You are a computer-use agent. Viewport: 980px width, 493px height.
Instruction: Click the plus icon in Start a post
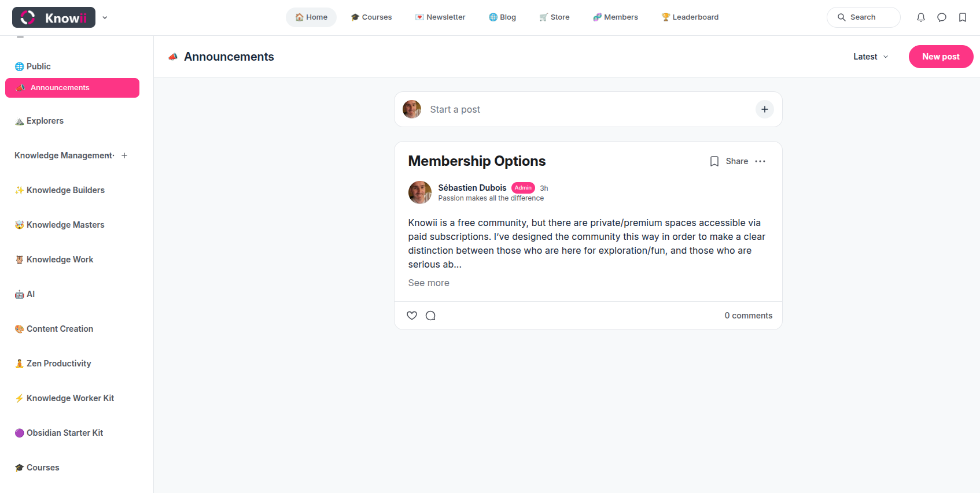coord(765,109)
